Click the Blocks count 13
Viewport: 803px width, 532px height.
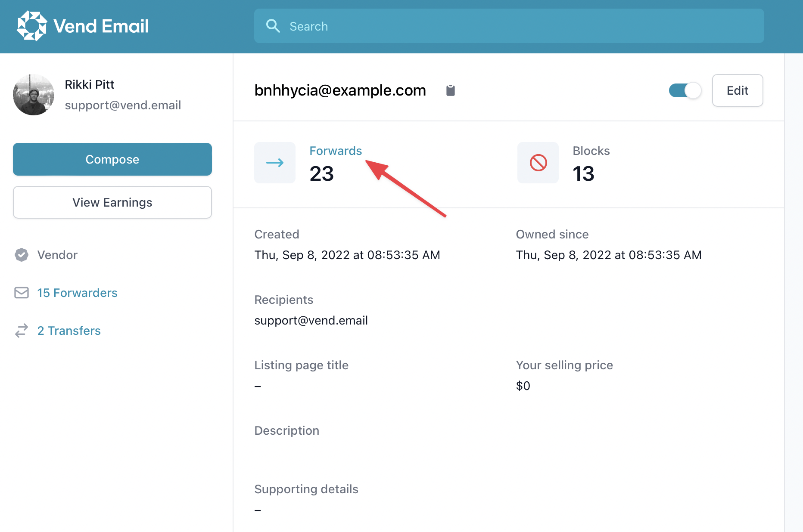click(x=583, y=173)
